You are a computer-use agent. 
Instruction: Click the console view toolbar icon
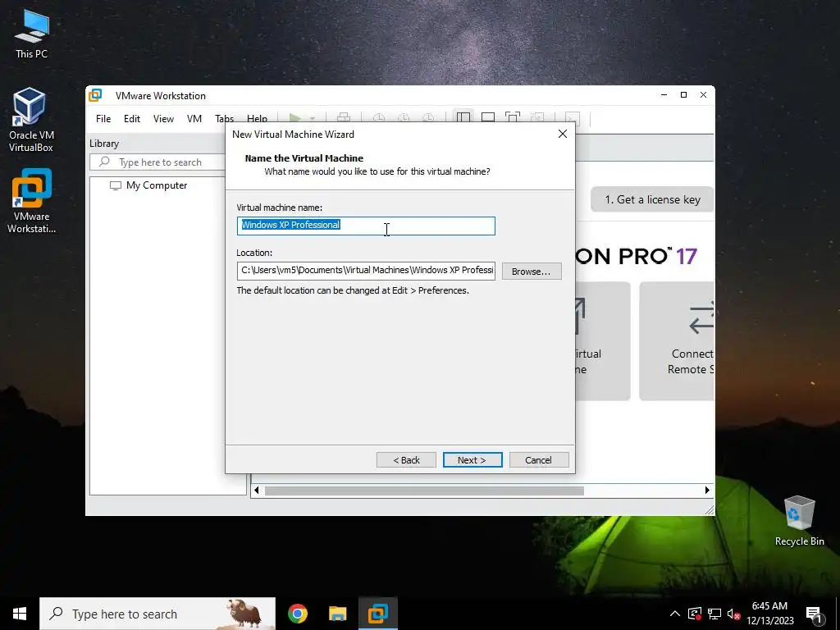573,118
